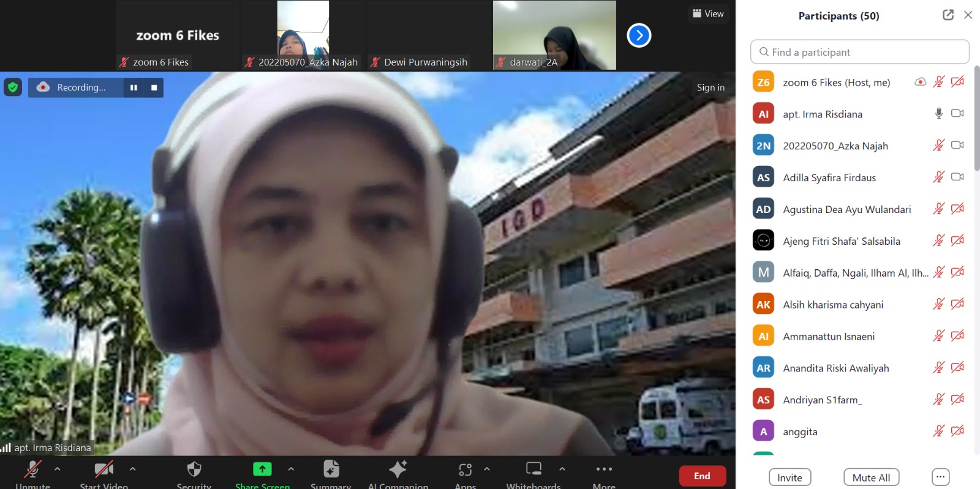
Task: Click the Security shield icon
Action: tap(194, 469)
